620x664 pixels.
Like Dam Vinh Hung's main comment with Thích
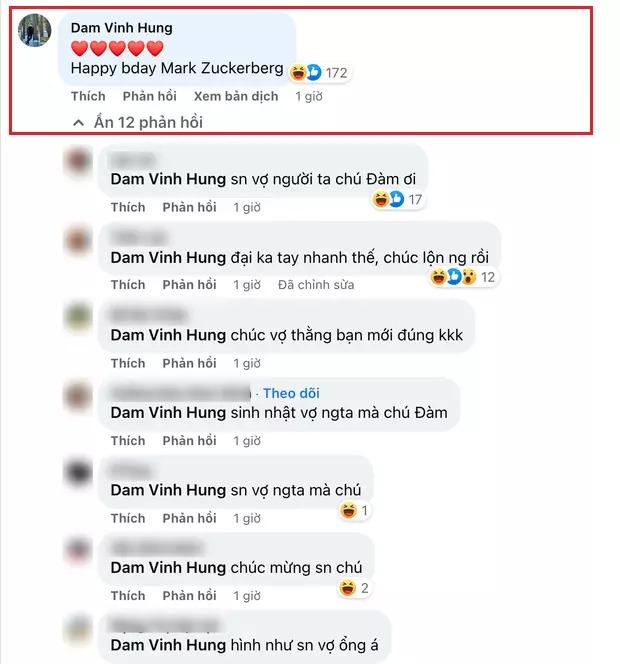pyautogui.click(x=88, y=96)
